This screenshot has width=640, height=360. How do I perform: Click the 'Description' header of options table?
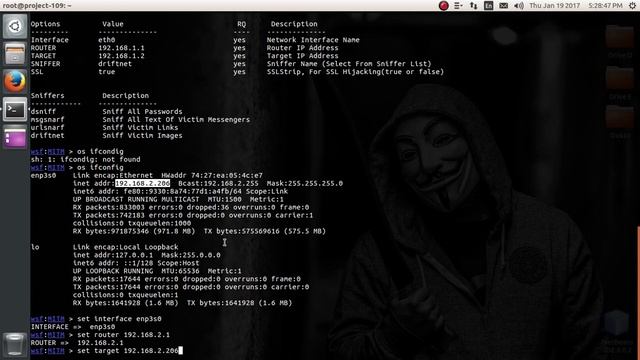point(294,24)
